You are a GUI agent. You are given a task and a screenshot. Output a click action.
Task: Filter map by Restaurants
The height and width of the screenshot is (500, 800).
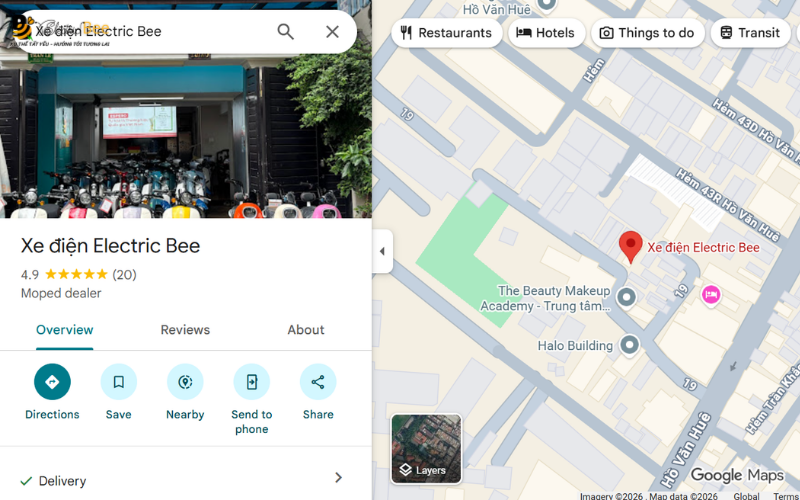click(446, 33)
